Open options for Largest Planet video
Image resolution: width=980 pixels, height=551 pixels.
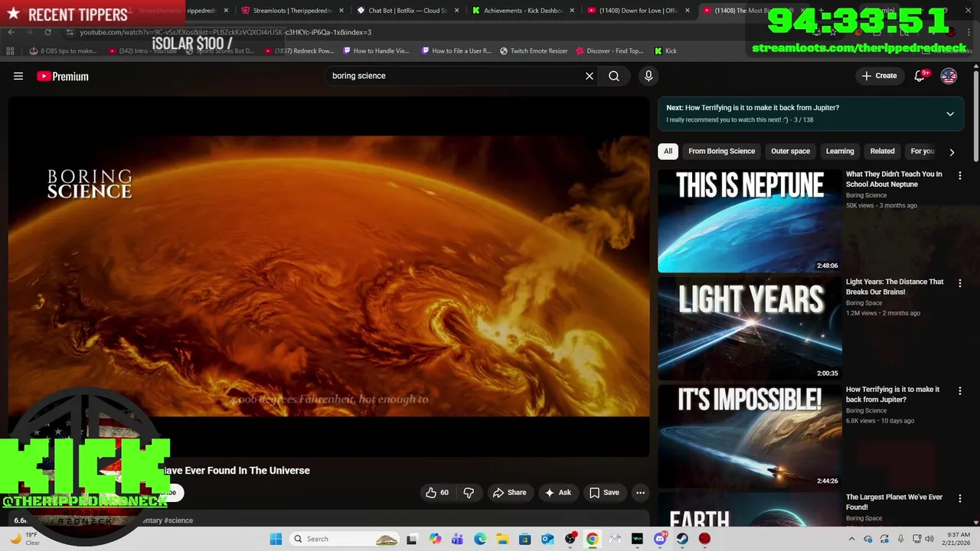[959, 499]
